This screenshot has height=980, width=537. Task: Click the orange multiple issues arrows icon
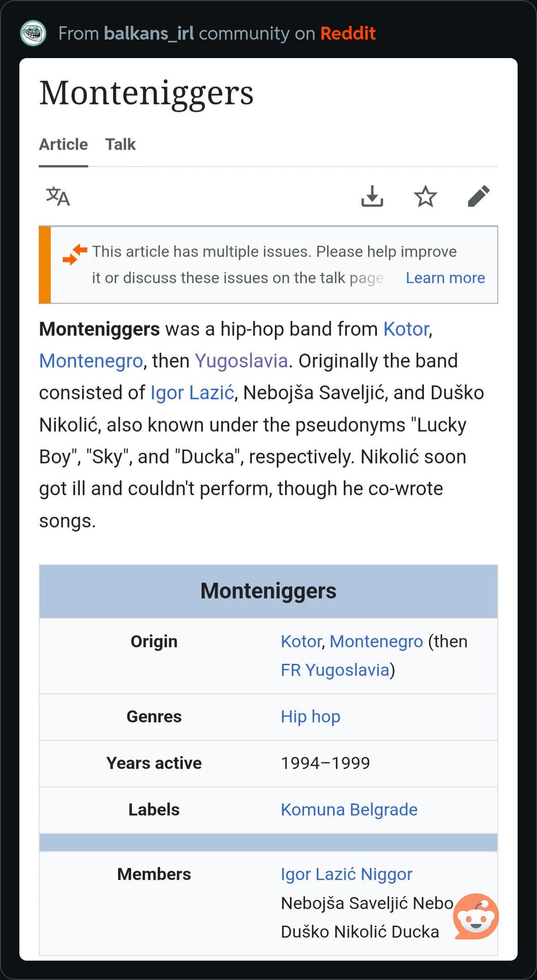click(x=75, y=254)
